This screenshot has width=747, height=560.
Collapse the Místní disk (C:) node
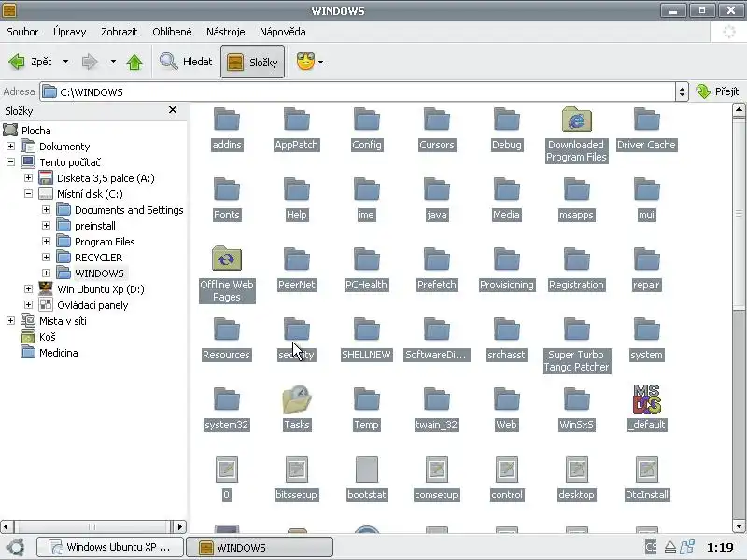28,194
